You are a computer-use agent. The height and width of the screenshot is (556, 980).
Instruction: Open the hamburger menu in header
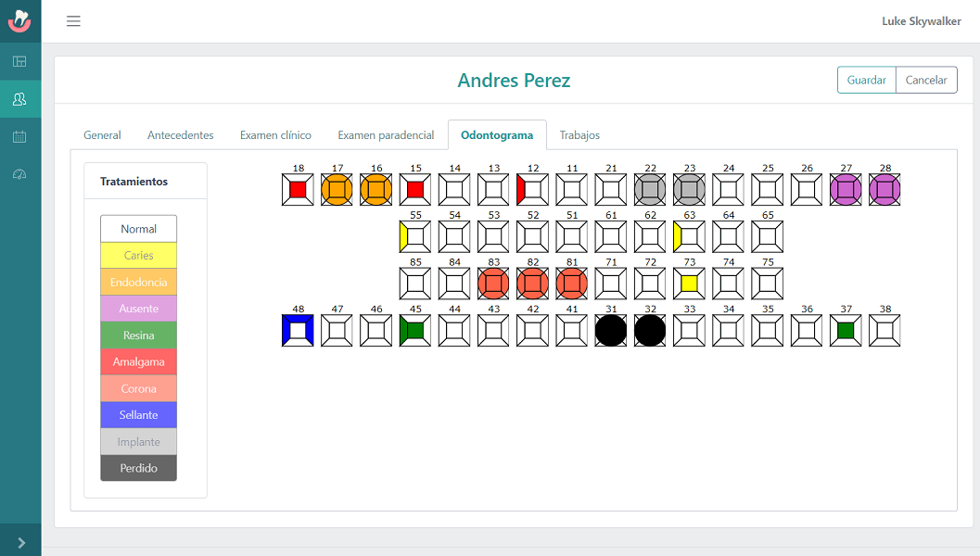(73, 21)
